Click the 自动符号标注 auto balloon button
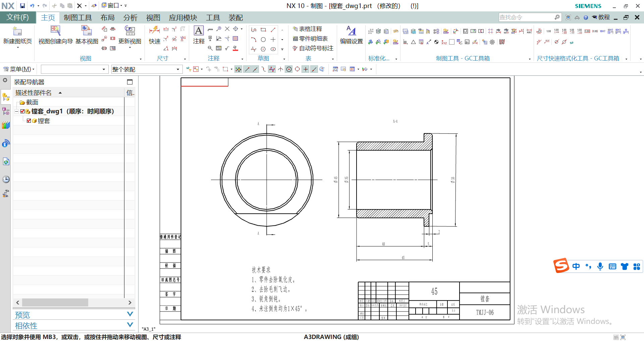This screenshot has height=341, width=644. tap(313, 48)
